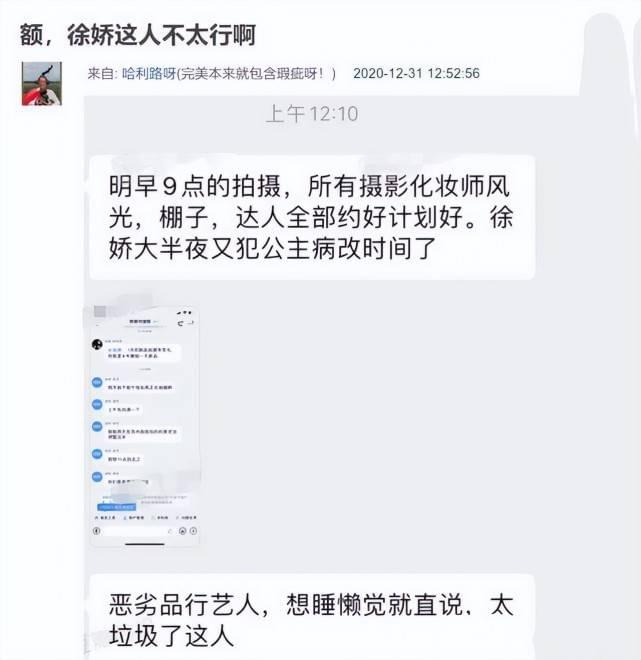This screenshot has height=660, width=641.
Task: Open user profile link 哈利路呀
Action: click(149, 74)
